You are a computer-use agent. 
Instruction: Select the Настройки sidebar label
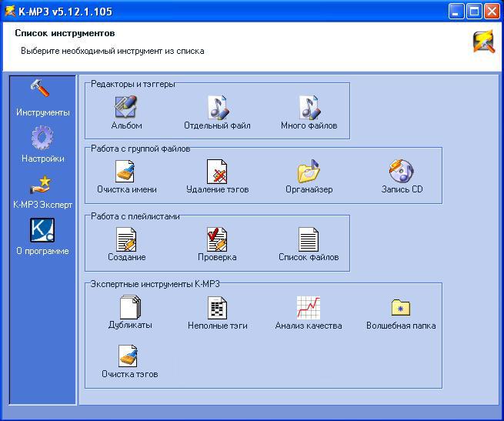pos(43,159)
